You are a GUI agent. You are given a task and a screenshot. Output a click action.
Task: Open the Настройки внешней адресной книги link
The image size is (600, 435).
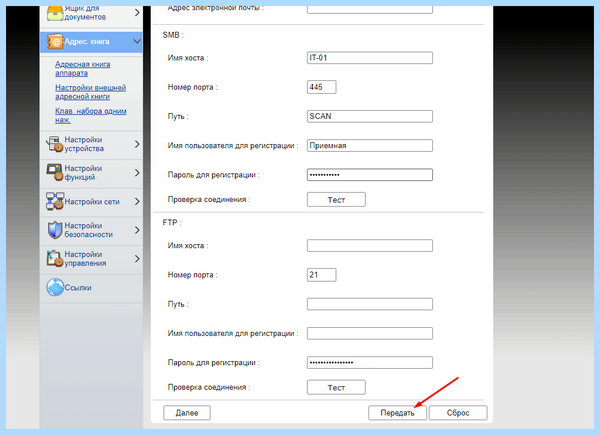pyautogui.click(x=91, y=92)
